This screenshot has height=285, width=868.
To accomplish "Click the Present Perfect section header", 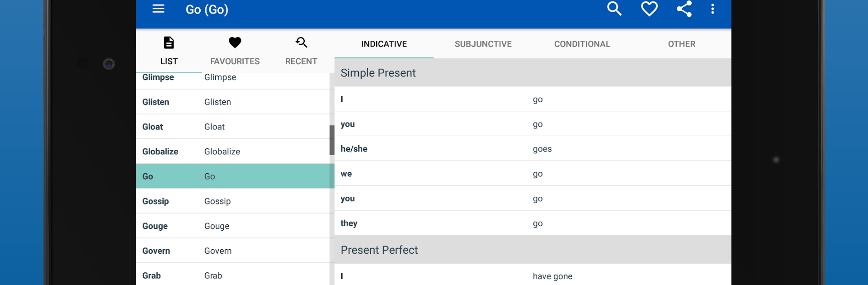I will [533, 250].
